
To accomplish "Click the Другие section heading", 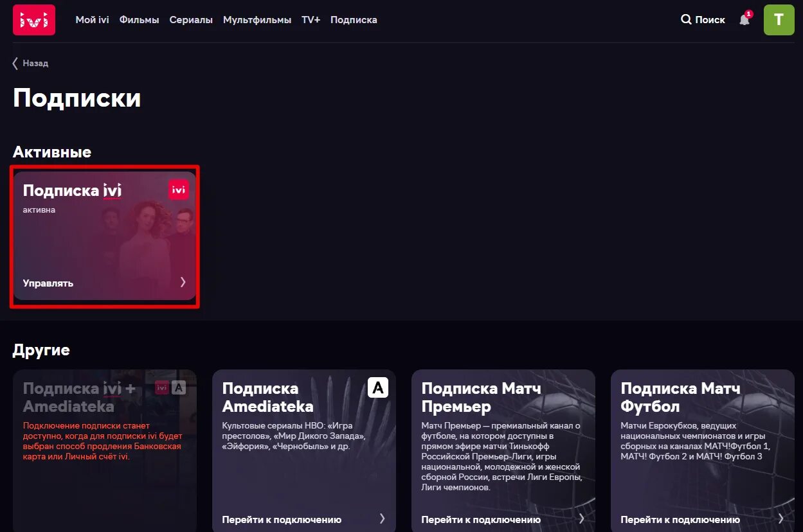I will coord(41,350).
